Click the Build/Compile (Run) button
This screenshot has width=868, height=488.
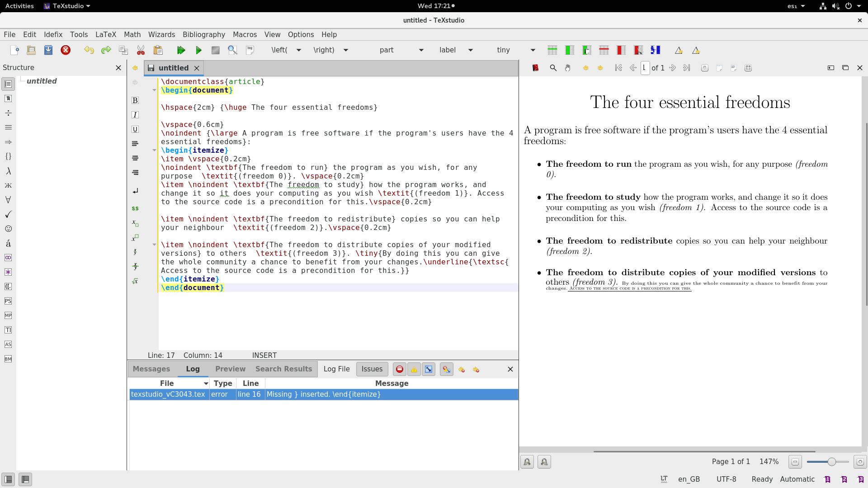point(198,49)
